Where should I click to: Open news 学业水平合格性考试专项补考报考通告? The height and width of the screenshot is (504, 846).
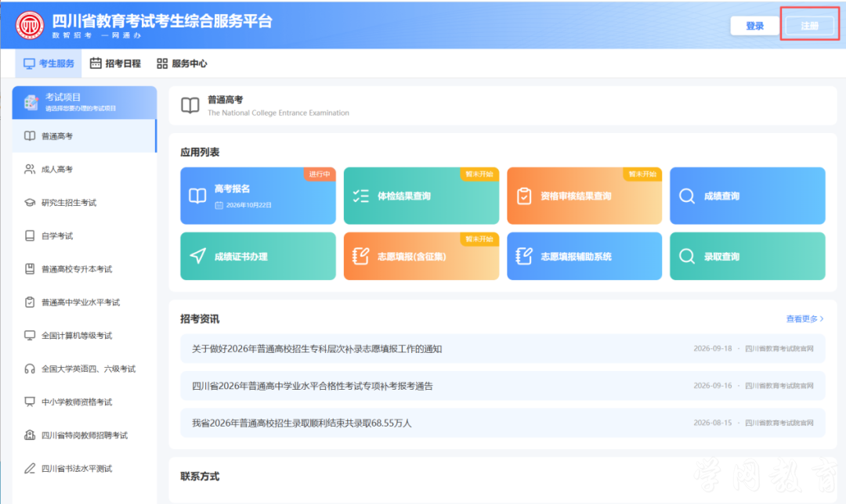[503, 385]
